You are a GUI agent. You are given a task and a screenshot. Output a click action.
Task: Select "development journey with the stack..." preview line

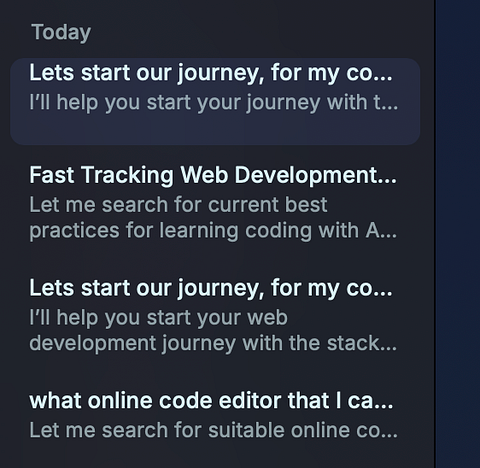click(213, 343)
